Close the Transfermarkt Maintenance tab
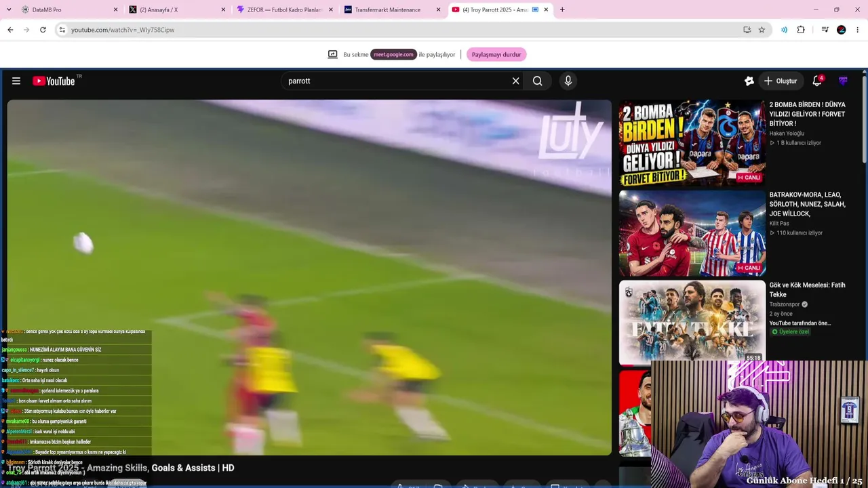This screenshot has width=868, height=488. click(439, 9)
